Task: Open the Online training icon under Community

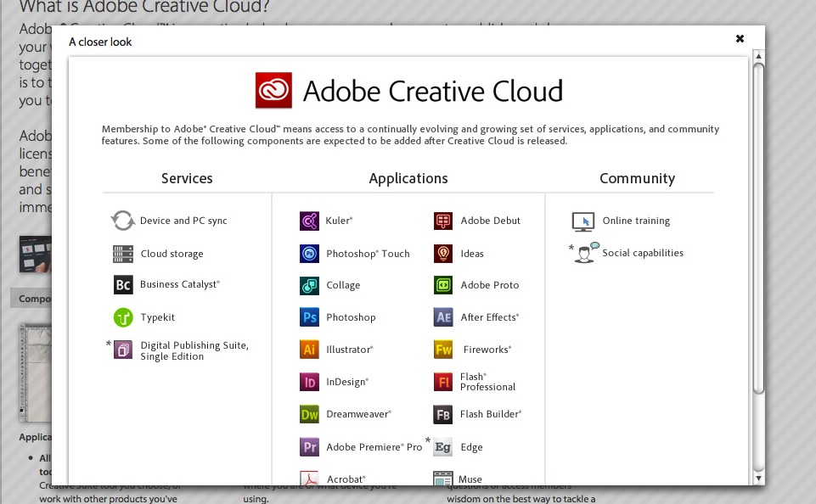Action: tap(582, 221)
